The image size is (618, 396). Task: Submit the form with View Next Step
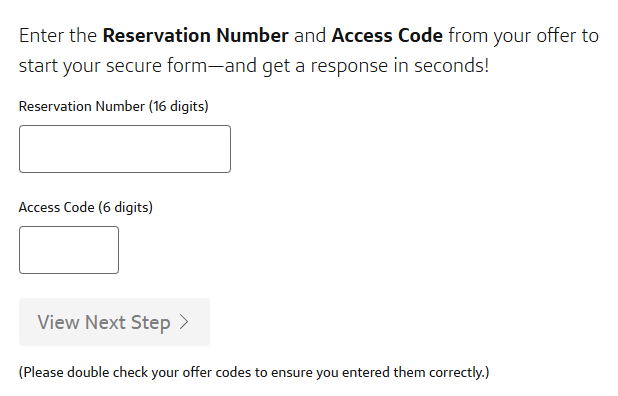point(114,322)
